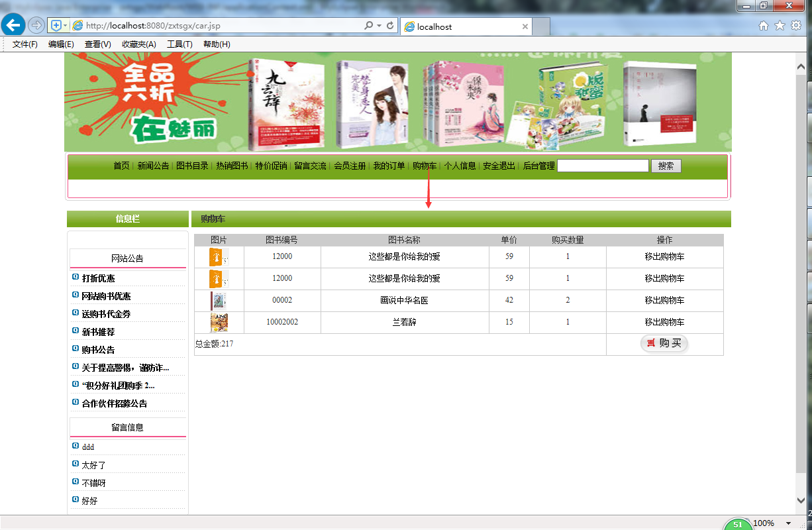
Task: Click the shopping cart icon on the 购买 button
Action: coord(651,343)
